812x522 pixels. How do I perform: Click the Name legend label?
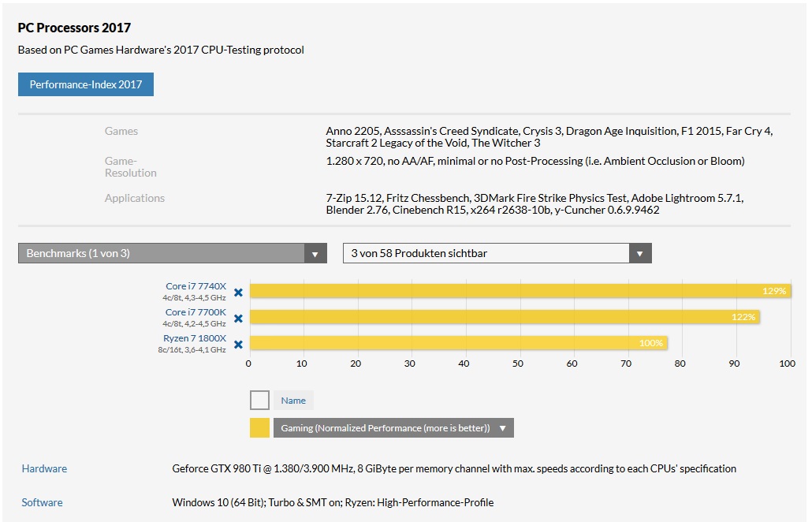pyautogui.click(x=293, y=401)
